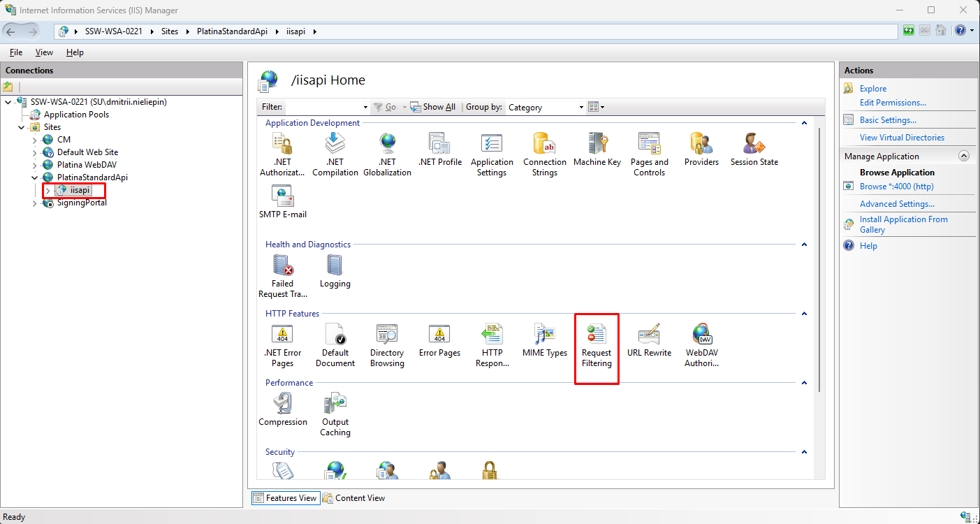Screen dimensions: 980x524
Task: Open the Compression settings
Action: [x=283, y=412]
